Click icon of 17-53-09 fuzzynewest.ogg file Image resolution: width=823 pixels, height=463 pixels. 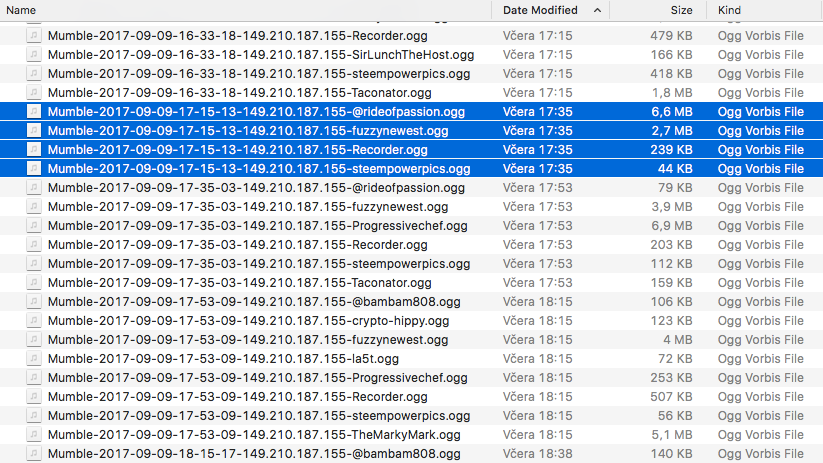click(x=34, y=340)
